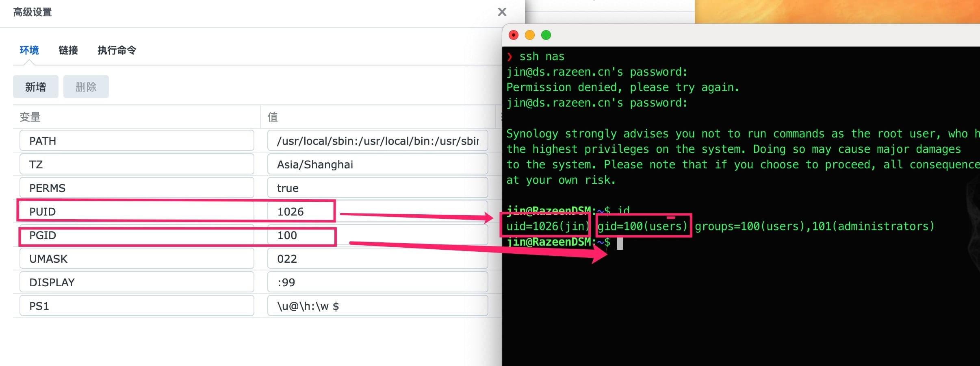Maximize the terminal with the green button
This screenshot has width=980, height=366.
point(546,35)
